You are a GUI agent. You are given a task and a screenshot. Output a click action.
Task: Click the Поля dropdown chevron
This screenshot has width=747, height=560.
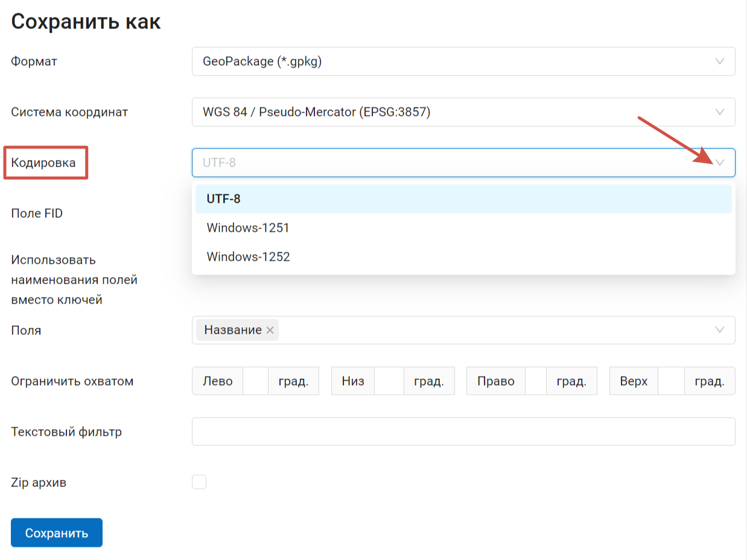click(719, 330)
